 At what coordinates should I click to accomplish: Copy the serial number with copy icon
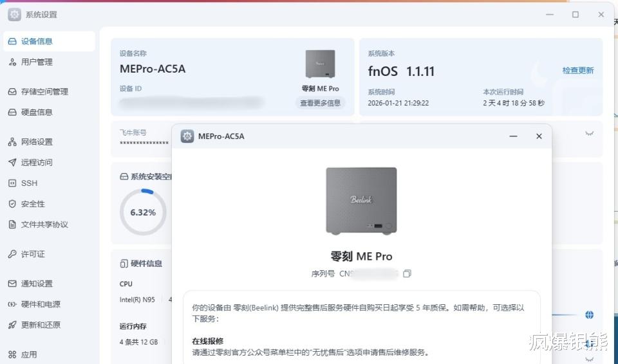pyautogui.click(x=407, y=273)
